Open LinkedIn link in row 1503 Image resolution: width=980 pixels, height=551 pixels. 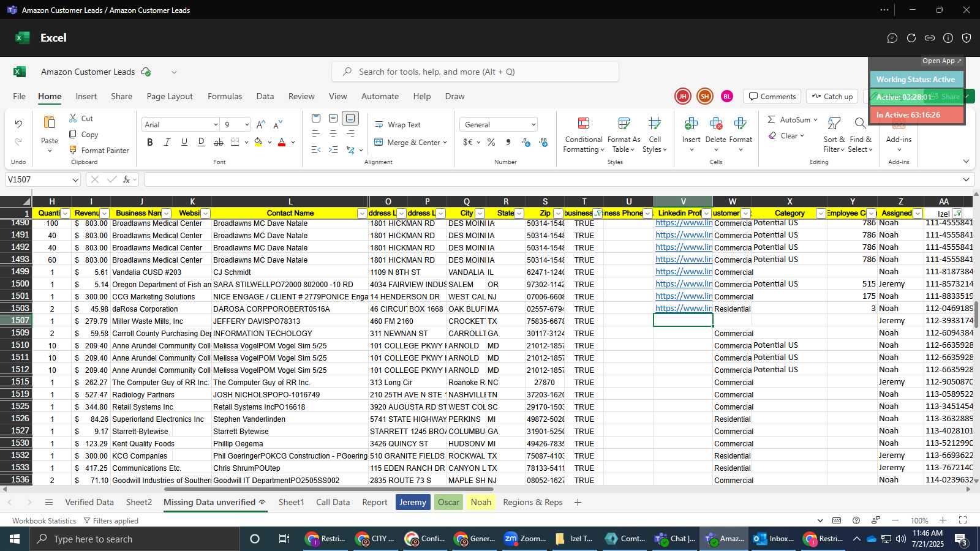(684, 309)
